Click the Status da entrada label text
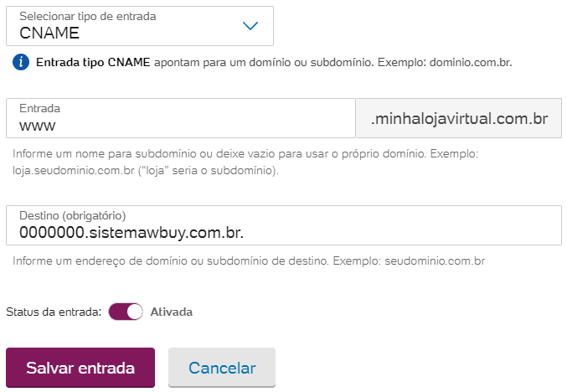 54,312
